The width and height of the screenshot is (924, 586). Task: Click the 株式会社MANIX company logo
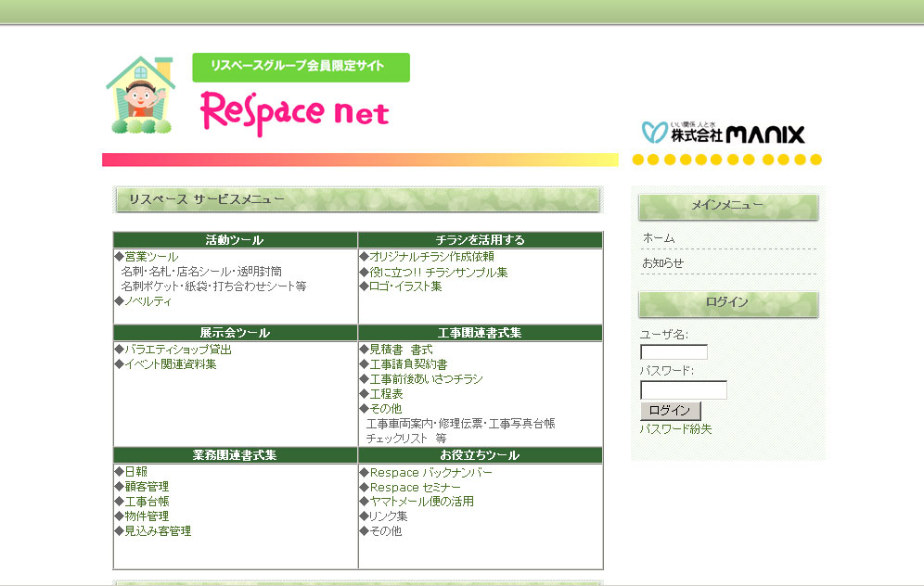[723, 134]
